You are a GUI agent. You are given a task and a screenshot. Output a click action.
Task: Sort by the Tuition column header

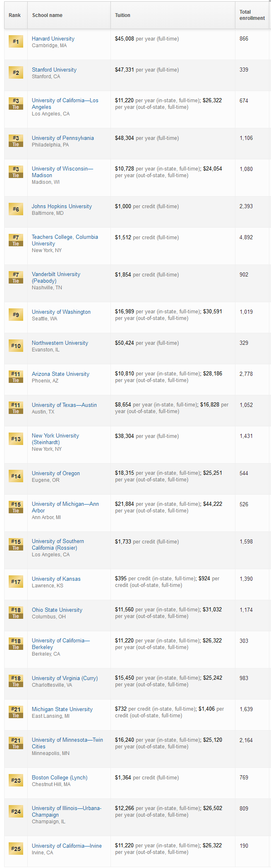pos(122,15)
